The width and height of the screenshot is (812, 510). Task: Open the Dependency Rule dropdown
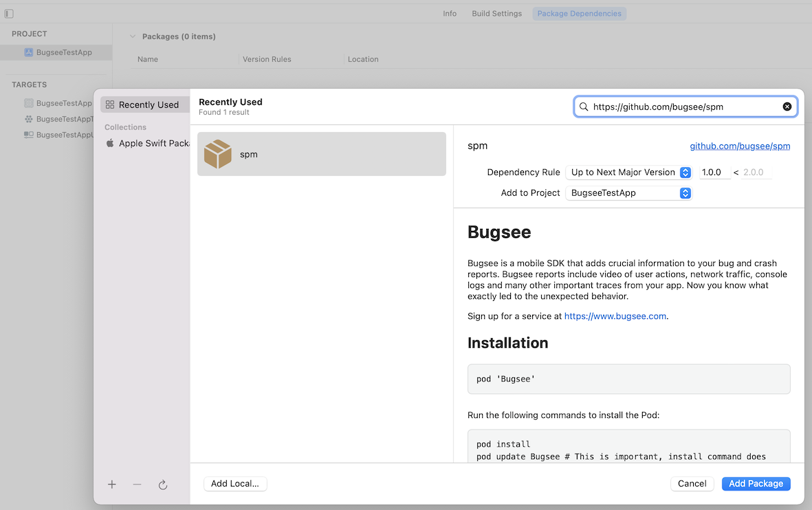tap(685, 173)
